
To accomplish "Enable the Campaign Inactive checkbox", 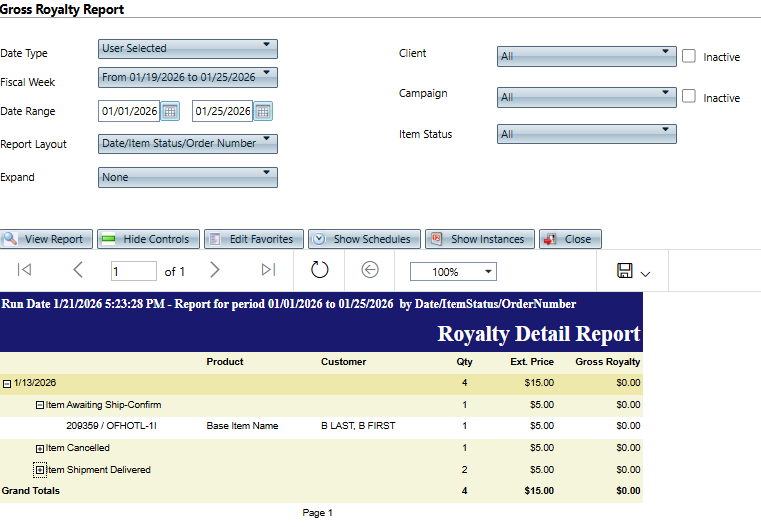I will pos(689,97).
